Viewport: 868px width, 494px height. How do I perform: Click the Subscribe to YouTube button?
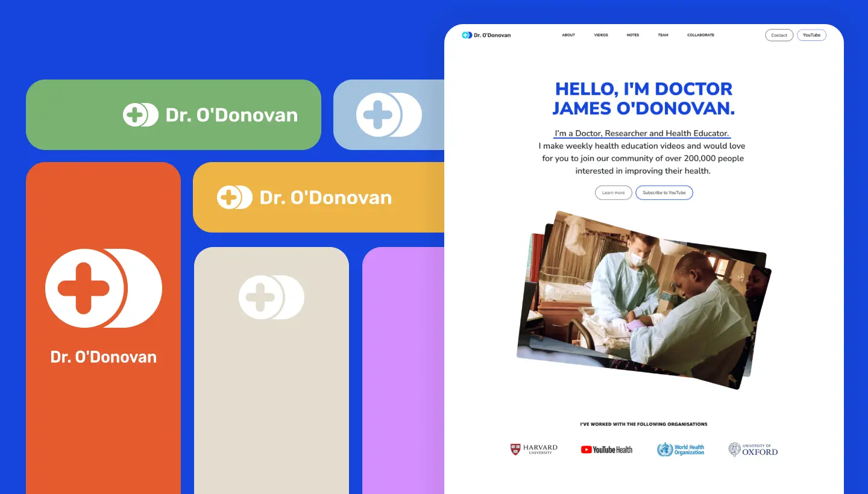click(664, 193)
